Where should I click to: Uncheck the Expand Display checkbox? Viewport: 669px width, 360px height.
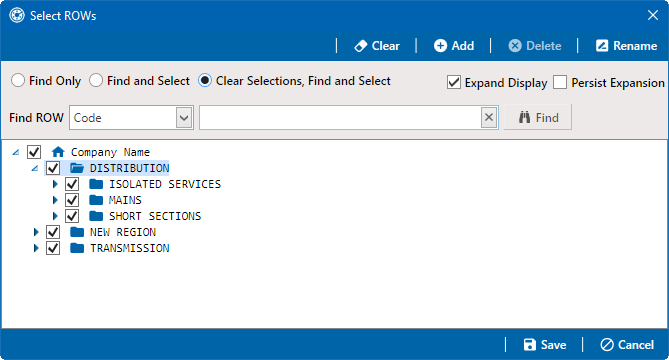(x=454, y=82)
